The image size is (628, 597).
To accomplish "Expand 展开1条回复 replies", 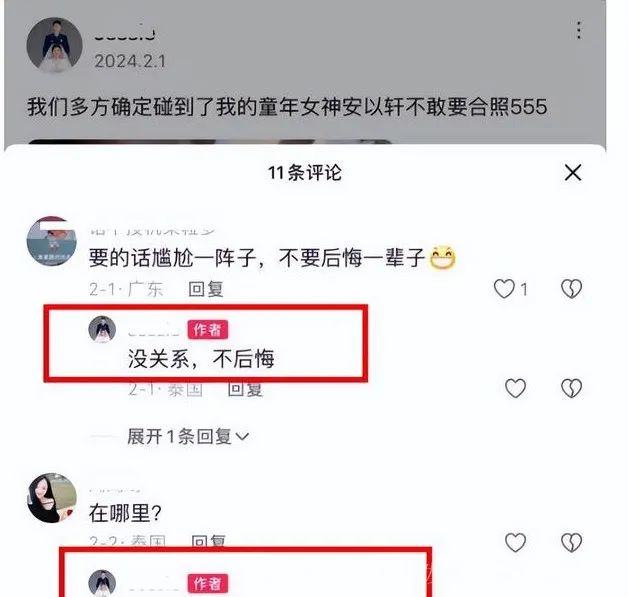I will (x=188, y=436).
